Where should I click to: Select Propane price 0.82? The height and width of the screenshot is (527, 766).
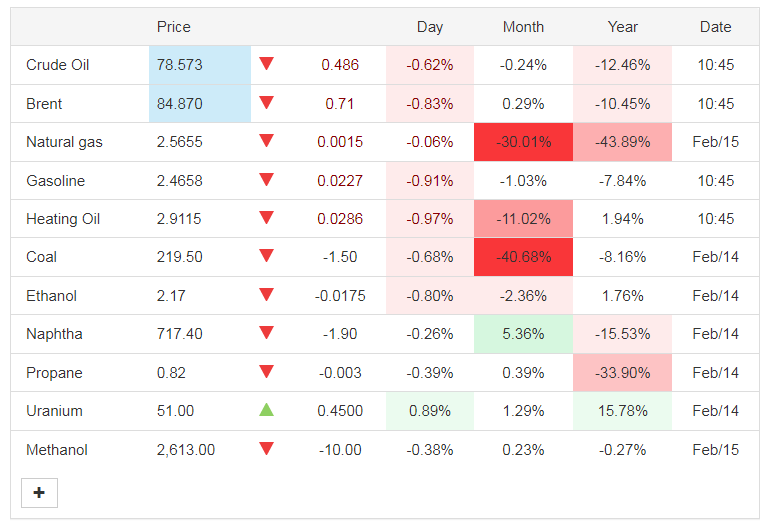[x=171, y=373]
